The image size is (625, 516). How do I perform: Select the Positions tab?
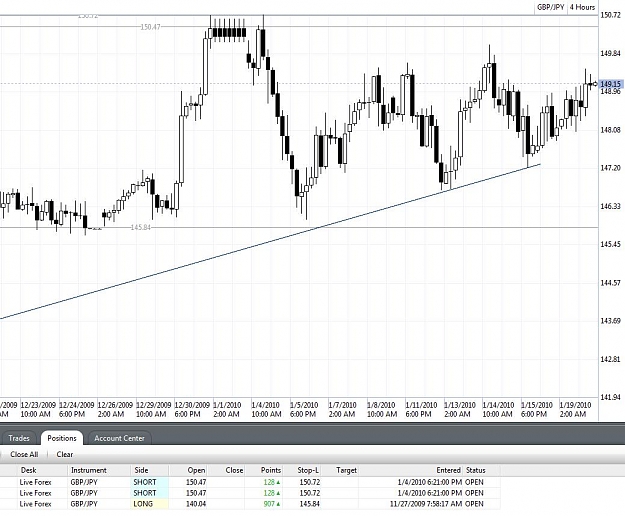(62, 438)
